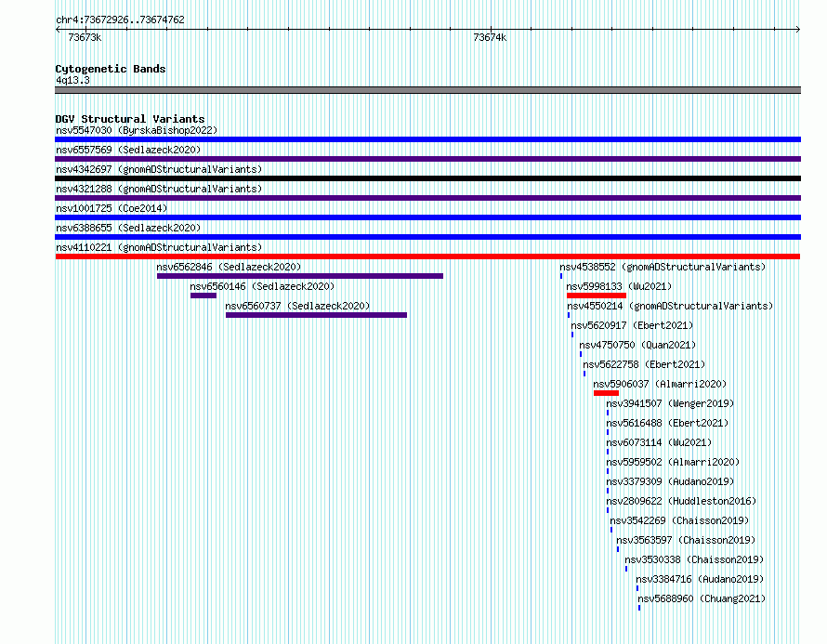Viewport: 827px width, 644px height.
Task: Click the 73673k ruler label
Action: tap(85, 37)
